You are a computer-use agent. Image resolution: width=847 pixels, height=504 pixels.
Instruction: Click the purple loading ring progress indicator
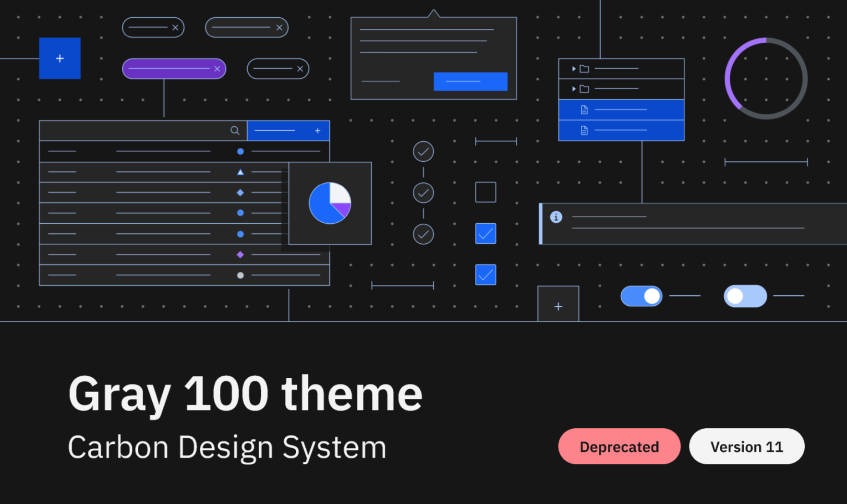[766, 78]
